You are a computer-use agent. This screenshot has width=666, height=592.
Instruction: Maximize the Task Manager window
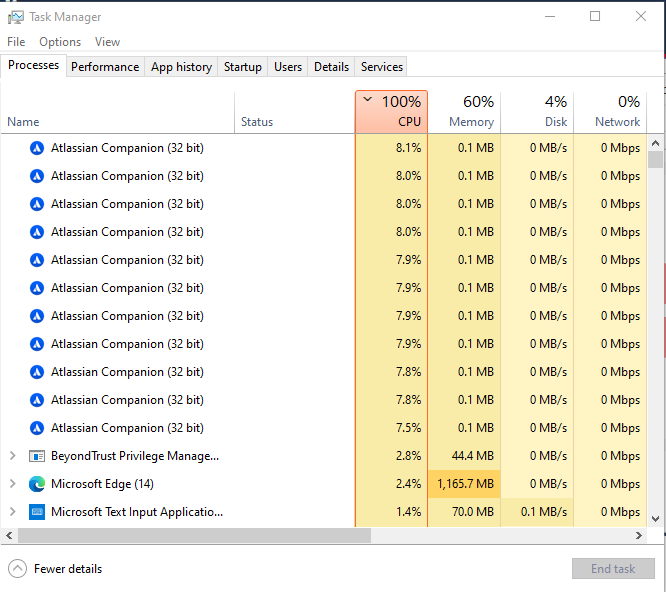[x=595, y=17]
